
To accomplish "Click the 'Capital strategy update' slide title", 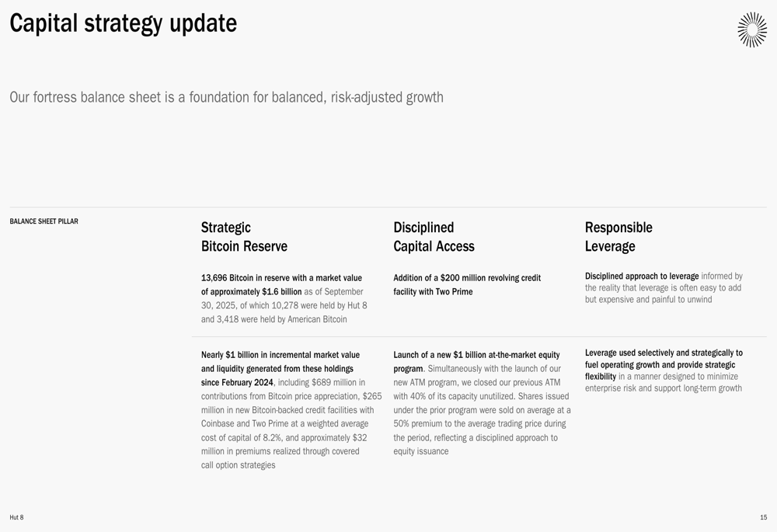I will tap(123, 23).
